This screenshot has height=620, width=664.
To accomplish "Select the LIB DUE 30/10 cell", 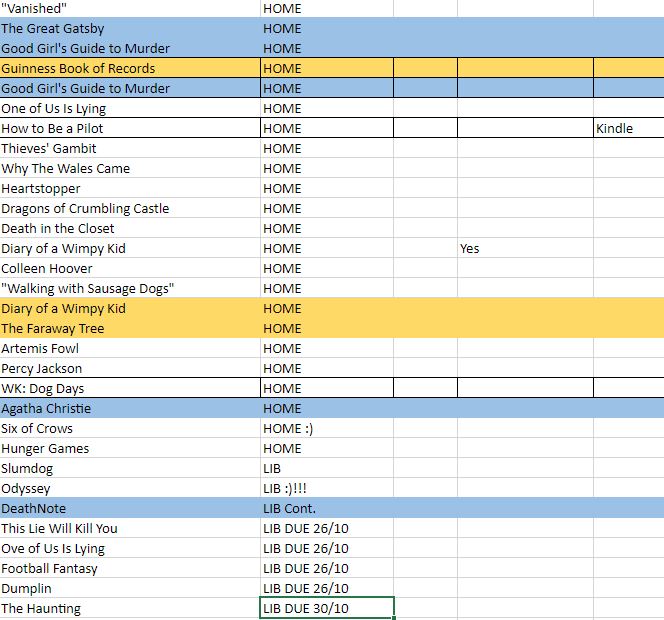I will [x=327, y=608].
